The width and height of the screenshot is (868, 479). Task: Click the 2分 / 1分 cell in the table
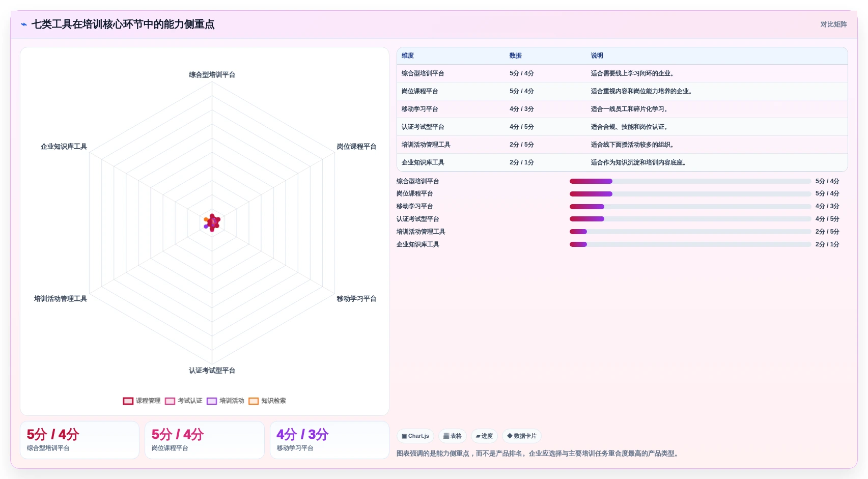pyautogui.click(x=522, y=162)
